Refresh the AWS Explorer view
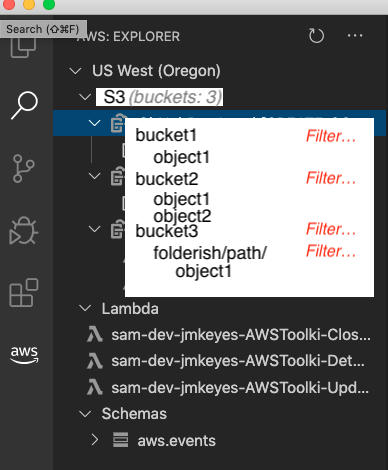388x470 pixels. [316, 36]
